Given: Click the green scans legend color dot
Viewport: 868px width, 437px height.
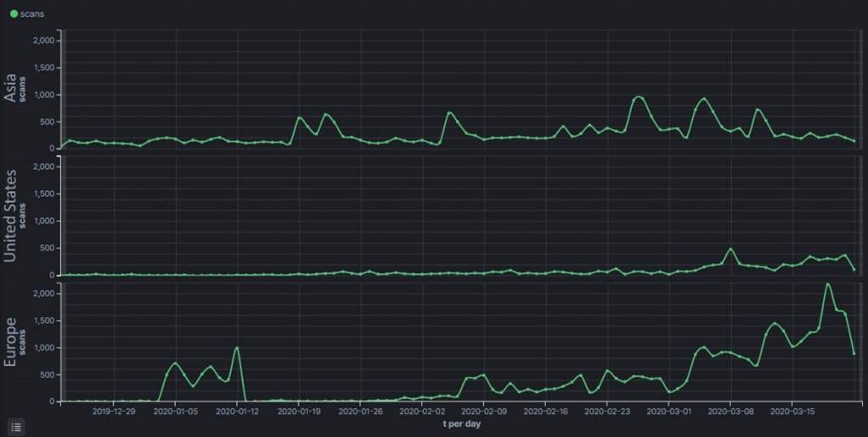Looking at the screenshot, I should [14, 14].
